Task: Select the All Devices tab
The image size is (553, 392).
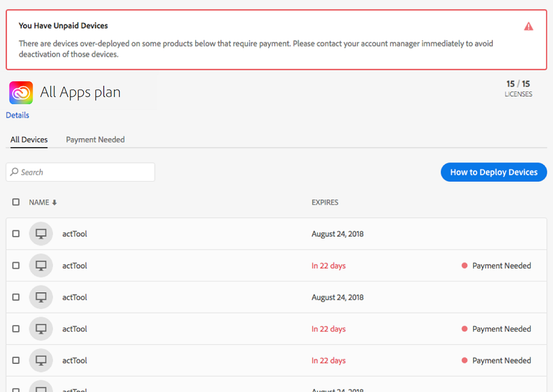Action: 29,139
